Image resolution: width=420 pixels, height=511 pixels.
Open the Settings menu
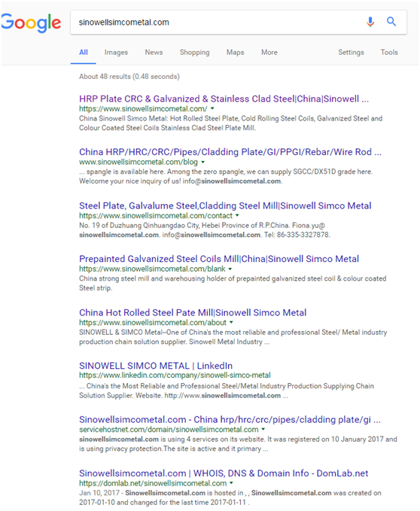coord(351,53)
